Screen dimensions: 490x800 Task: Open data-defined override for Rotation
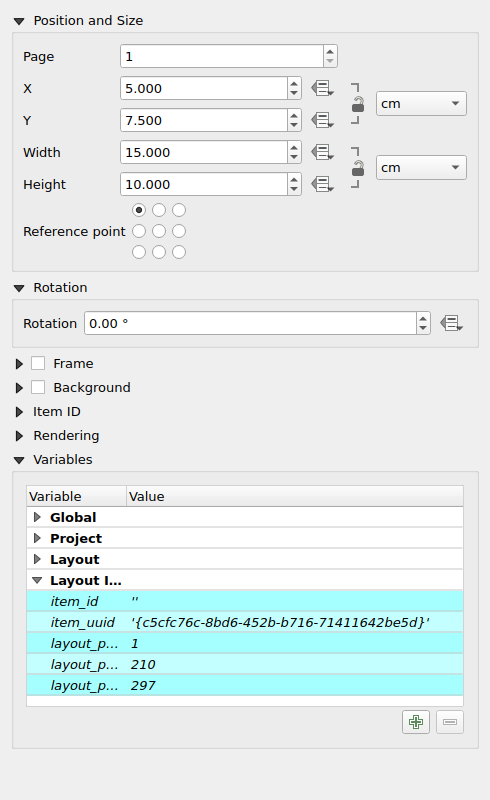452,323
